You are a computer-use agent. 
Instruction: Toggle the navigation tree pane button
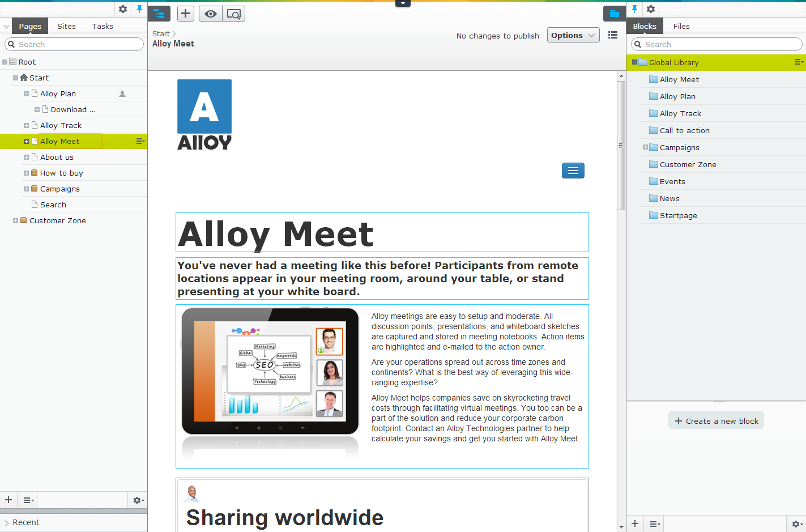pos(159,14)
